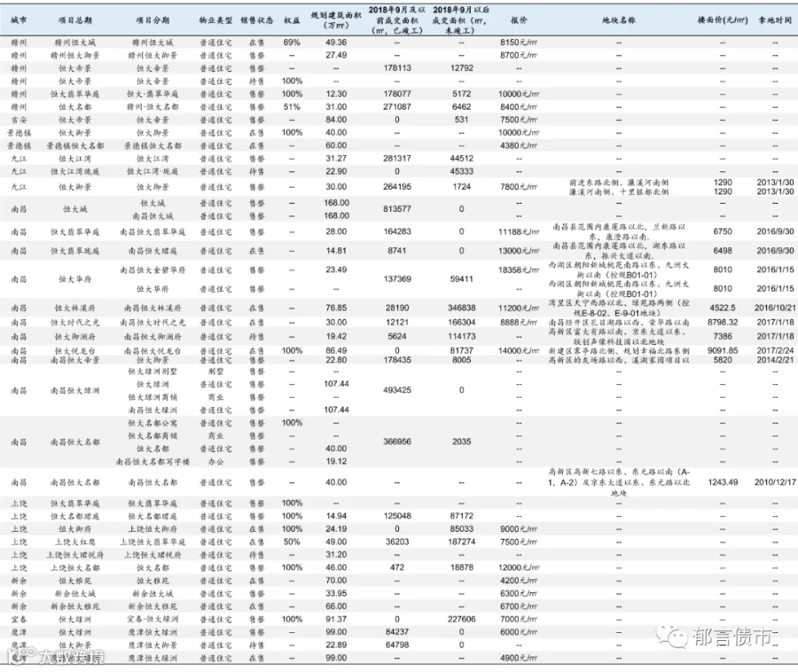This screenshot has width=798, height=672.
Task: Select the 8888元/㎡ price cell
Action: coord(519,323)
